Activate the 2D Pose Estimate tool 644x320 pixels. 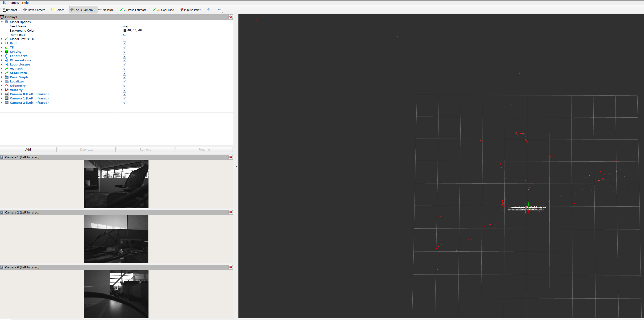point(133,10)
